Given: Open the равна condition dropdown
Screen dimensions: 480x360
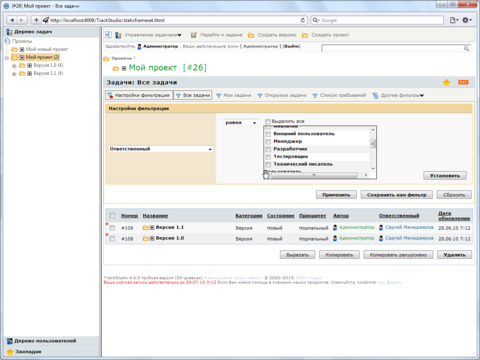Looking at the screenshot, I should pos(241,123).
